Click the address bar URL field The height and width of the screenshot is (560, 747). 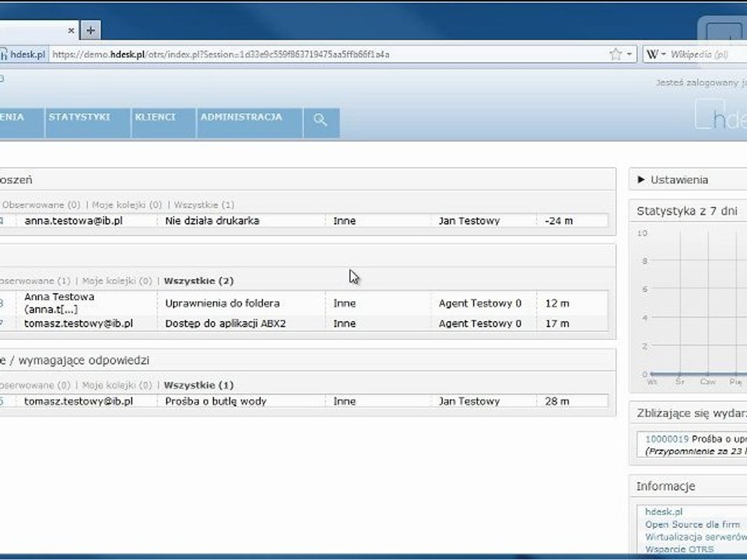[x=328, y=54]
